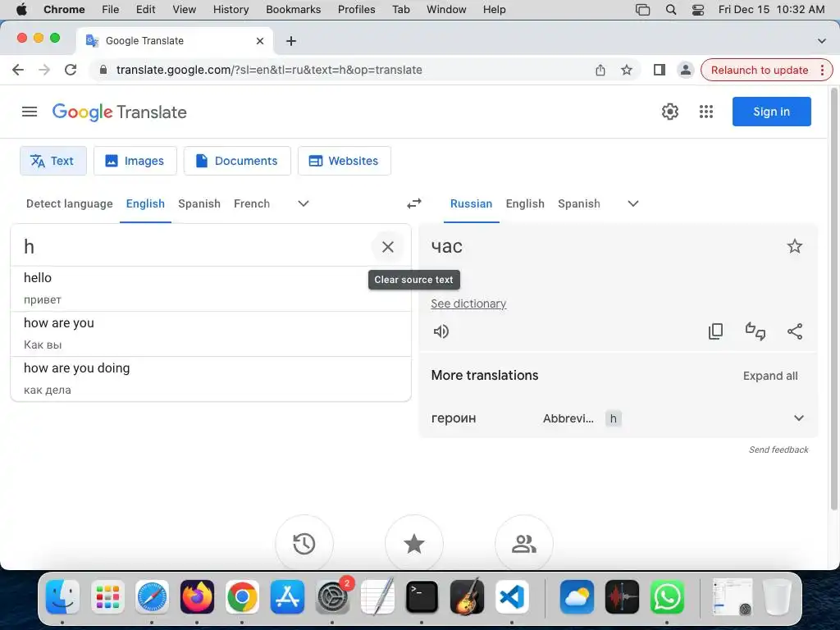Image resolution: width=840 pixels, height=630 pixels.
Task: Open Firefox from the Dock
Action: [x=197, y=597]
